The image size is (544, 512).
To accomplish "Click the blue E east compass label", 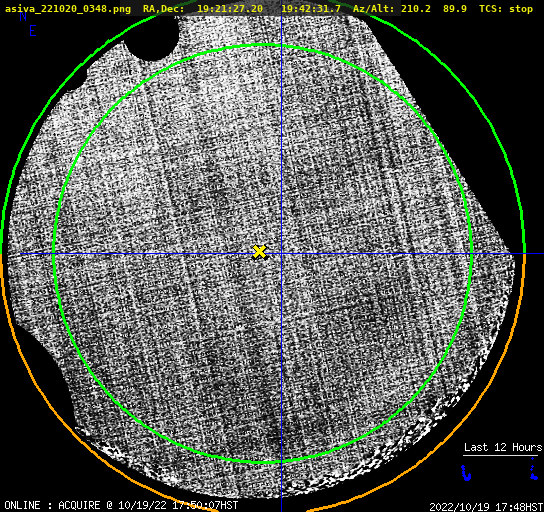I will pos(33,31).
